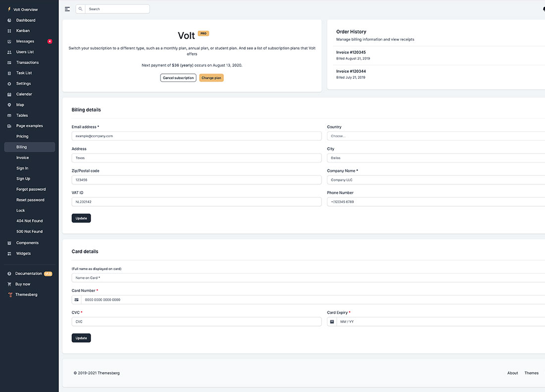This screenshot has width=545, height=392.
Task: Click the sidebar hamburger toggle icon
Action: (x=67, y=8)
